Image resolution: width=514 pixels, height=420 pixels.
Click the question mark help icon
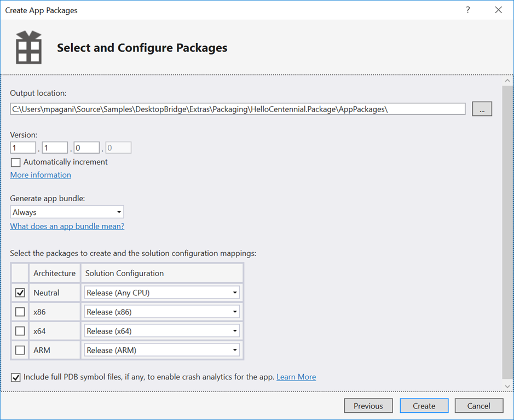(468, 10)
